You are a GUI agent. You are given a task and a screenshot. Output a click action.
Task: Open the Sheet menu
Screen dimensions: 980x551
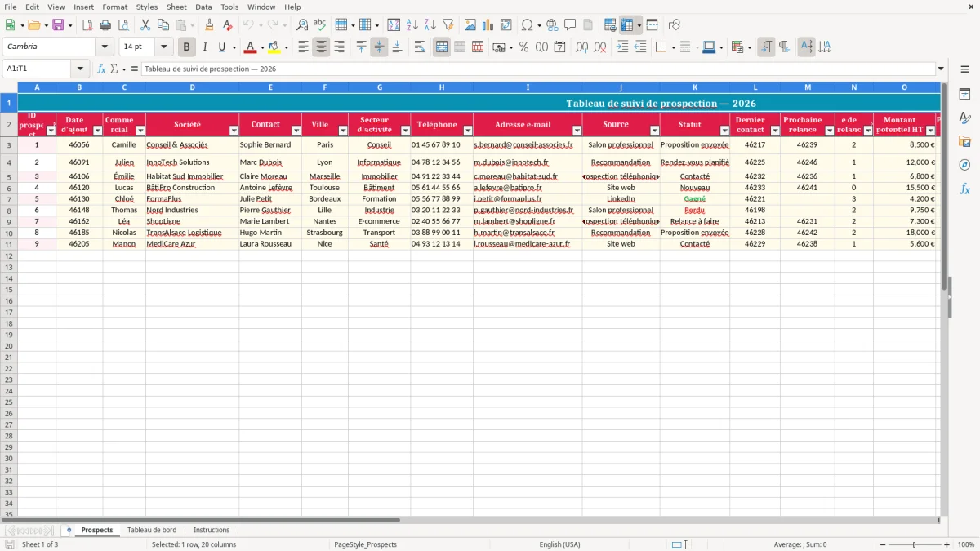pos(176,7)
